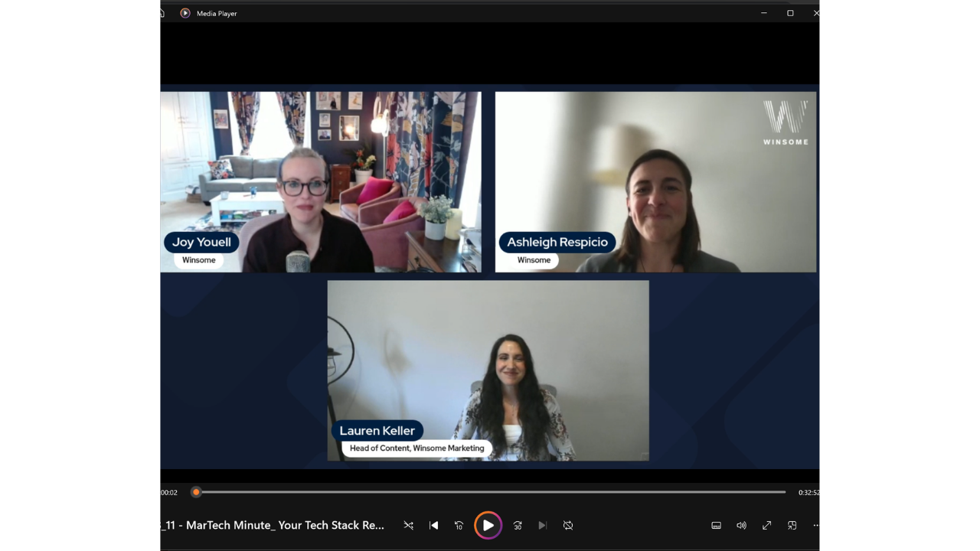Click the seek bar position handle

point(196,492)
